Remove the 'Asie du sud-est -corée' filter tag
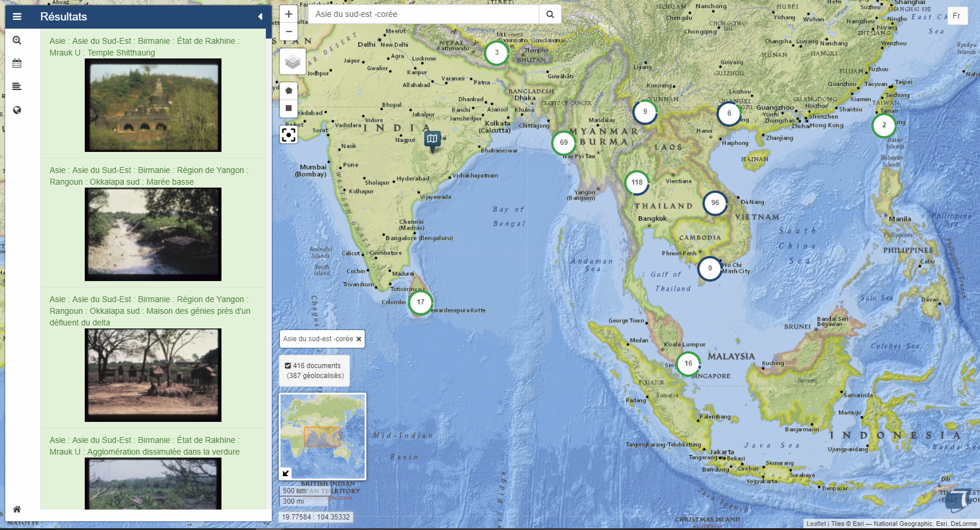 click(x=359, y=339)
